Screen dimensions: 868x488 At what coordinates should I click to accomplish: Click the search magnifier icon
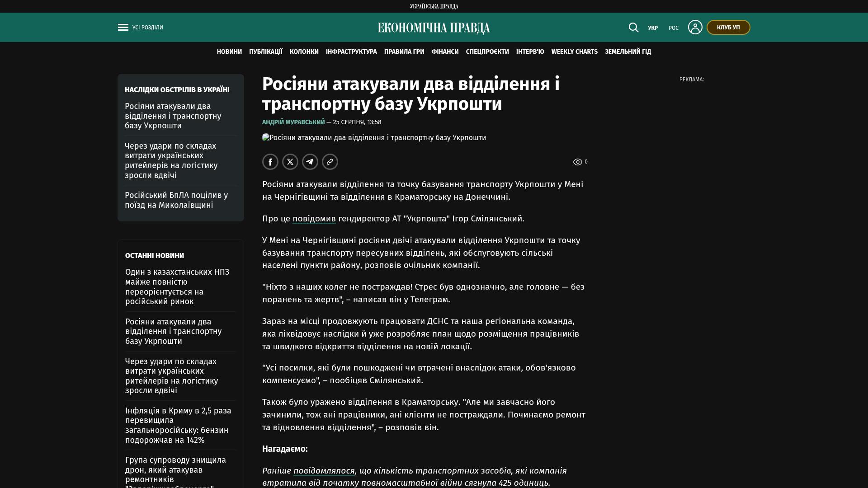tap(633, 28)
